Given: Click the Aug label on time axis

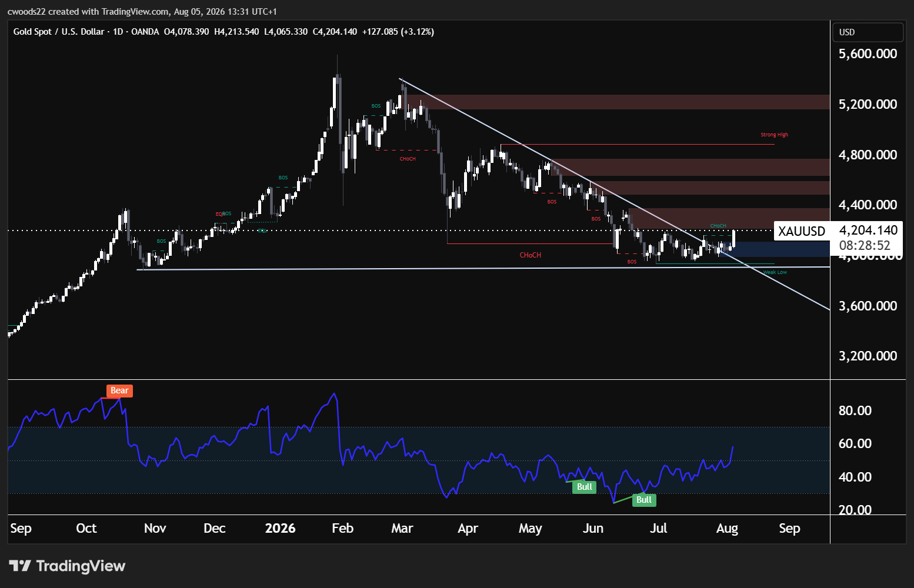Looking at the screenshot, I should pos(727,528).
